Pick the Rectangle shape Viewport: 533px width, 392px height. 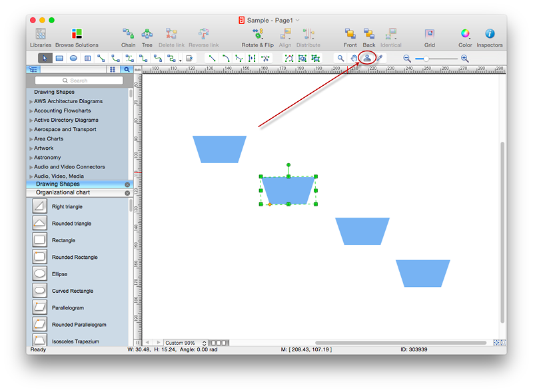coord(40,240)
